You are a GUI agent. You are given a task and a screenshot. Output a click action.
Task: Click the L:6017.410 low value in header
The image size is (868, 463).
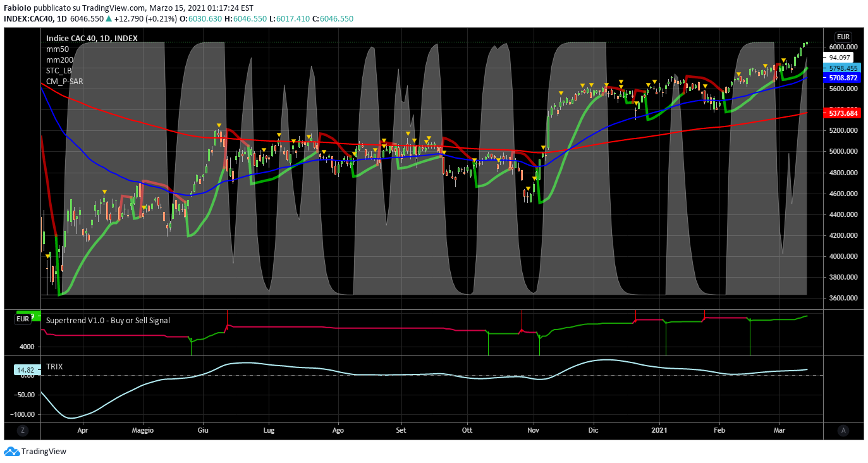pos(290,19)
